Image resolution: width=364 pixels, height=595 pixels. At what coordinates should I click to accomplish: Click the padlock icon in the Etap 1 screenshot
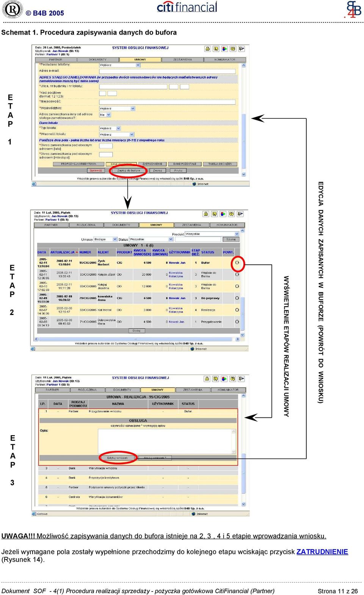(207, 49)
